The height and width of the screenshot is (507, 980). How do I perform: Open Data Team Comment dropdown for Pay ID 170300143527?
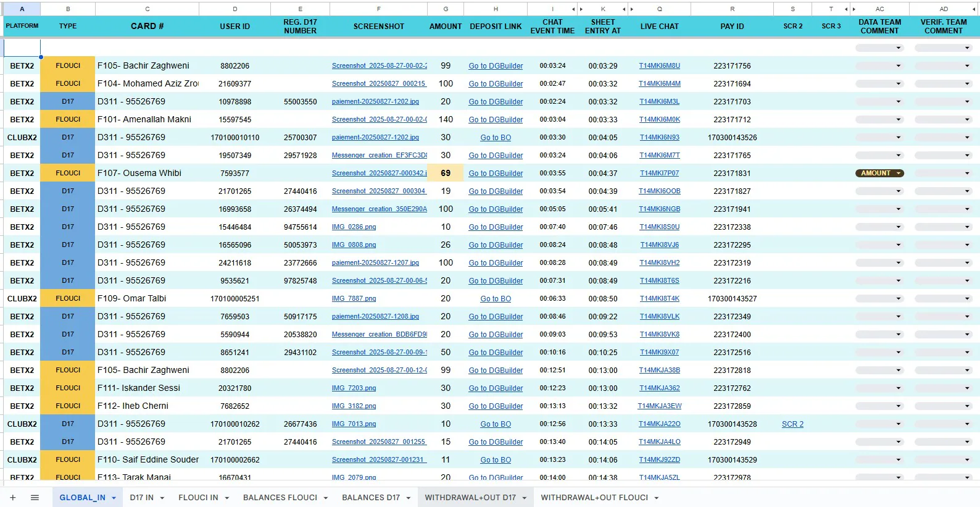(879, 299)
